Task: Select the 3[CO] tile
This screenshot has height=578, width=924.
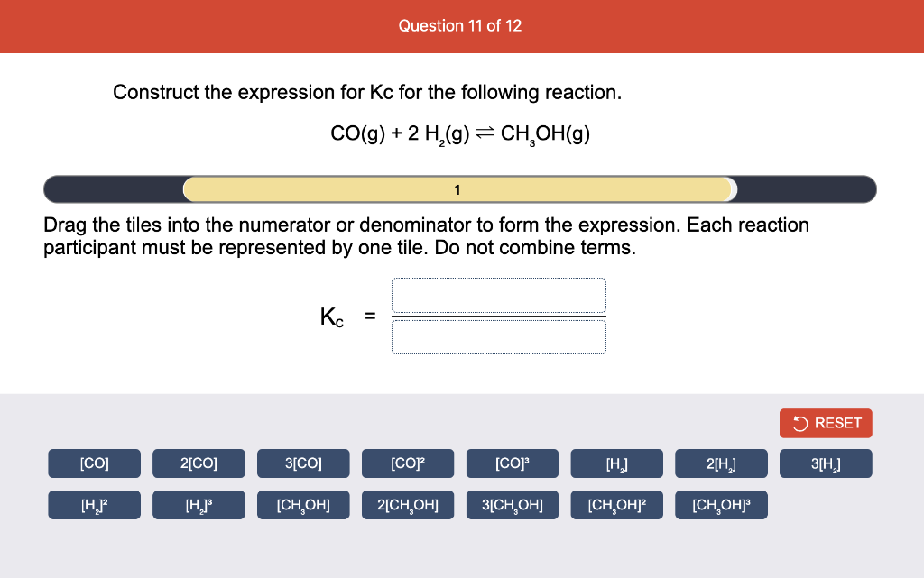Action: (x=303, y=463)
